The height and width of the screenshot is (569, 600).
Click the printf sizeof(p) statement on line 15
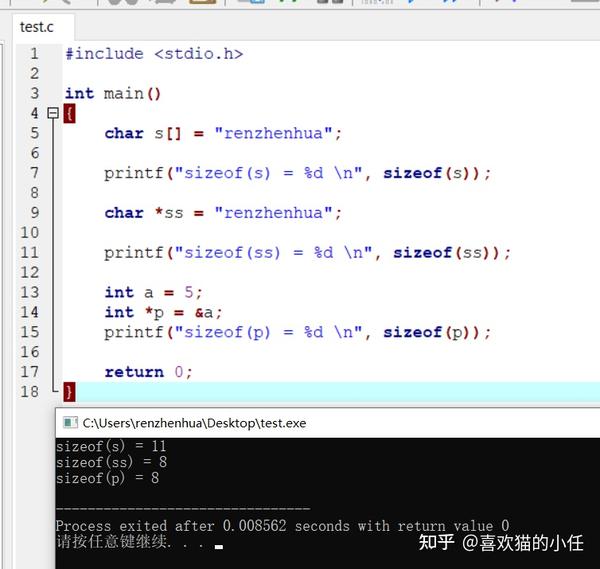[297, 333]
